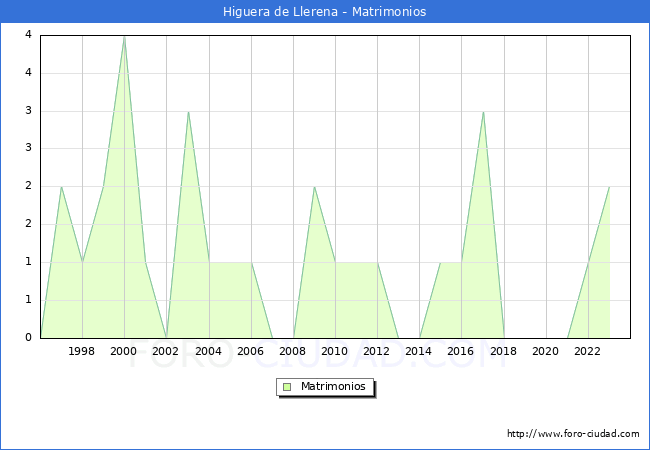
Task: Click the 2002 x-axis year label
Action: [x=166, y=351]
